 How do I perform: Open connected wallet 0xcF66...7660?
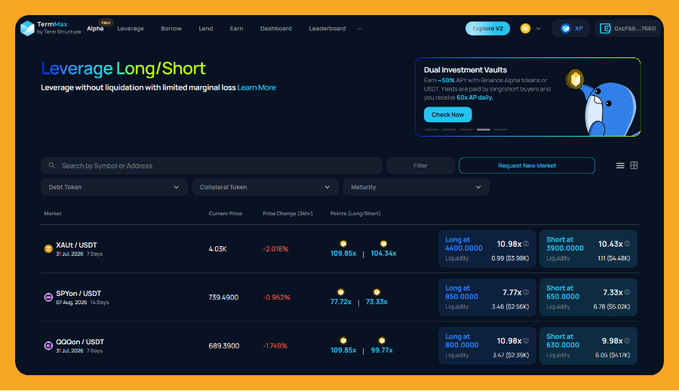(x=627, y=29)
